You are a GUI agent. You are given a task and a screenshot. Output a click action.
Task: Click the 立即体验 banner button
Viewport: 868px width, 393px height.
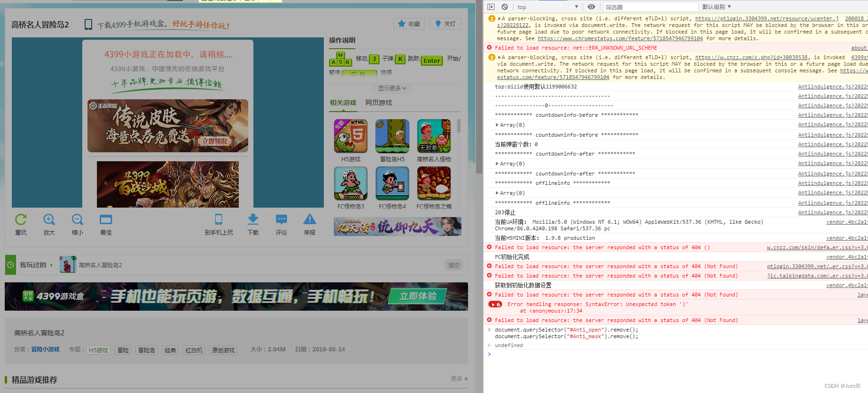coord(417,296)
